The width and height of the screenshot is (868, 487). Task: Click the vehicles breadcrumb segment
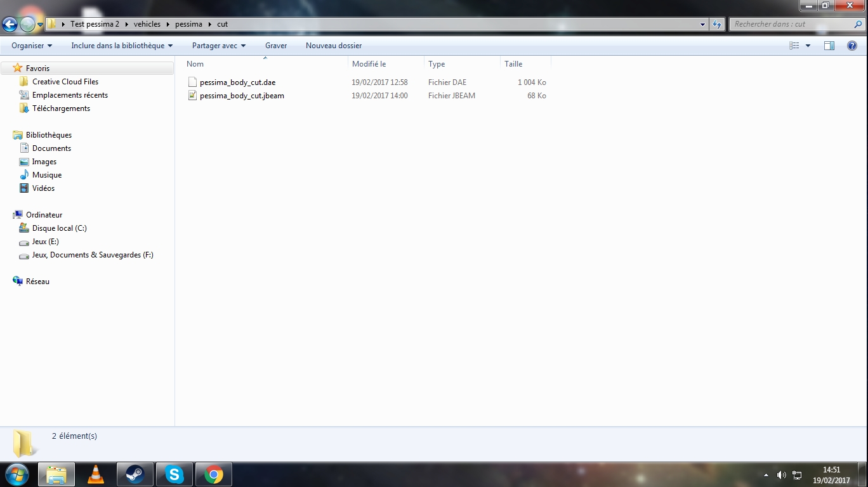147,24
